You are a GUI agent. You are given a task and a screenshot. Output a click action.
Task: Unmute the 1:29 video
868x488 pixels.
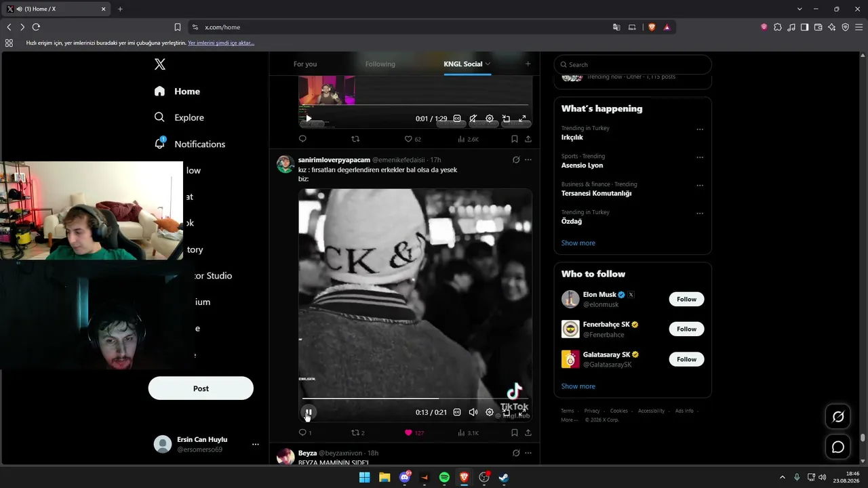473,119
